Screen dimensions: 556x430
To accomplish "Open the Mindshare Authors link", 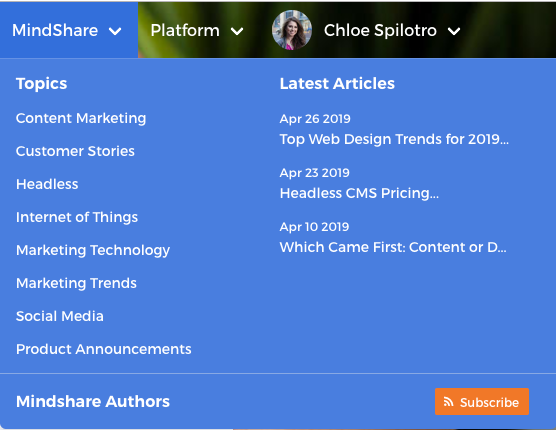I will pyautogui.click(x=93, y=402).
